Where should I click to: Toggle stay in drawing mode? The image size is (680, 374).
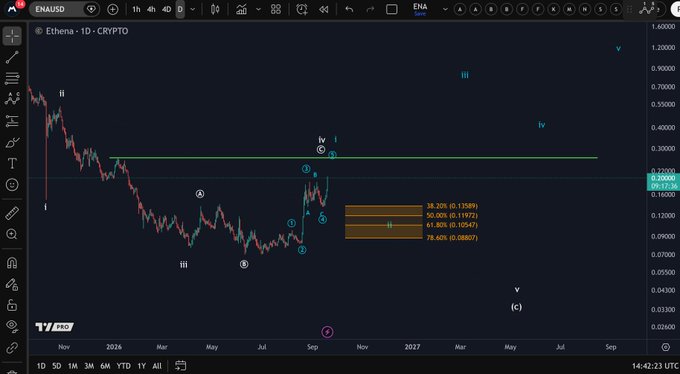[x=12, y=284]
